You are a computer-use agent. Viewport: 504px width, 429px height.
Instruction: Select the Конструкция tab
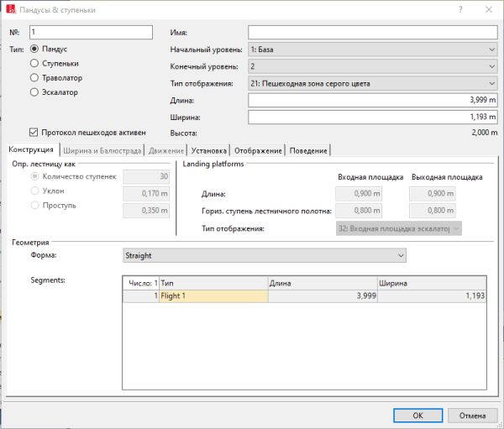click(x=31, y=149)
